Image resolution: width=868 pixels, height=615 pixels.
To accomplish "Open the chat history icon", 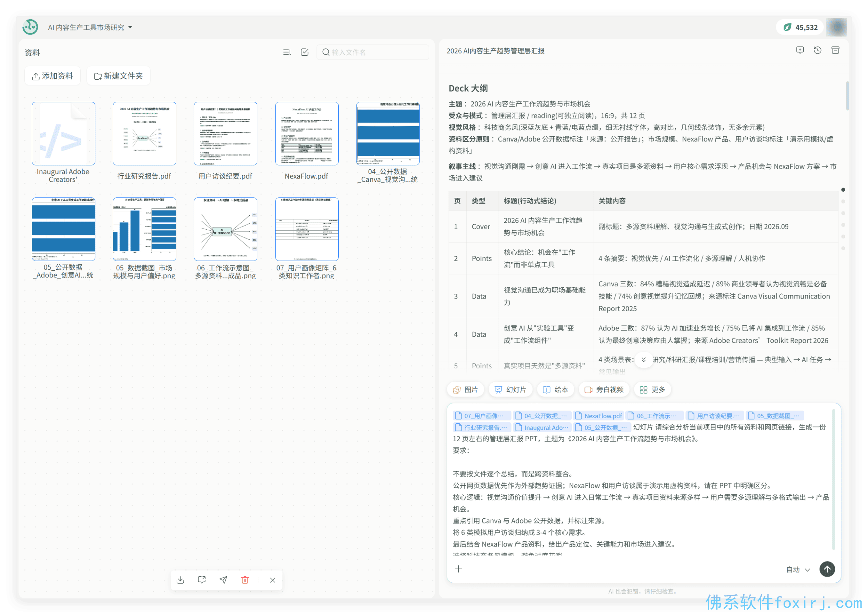I will tap(817, 50).
